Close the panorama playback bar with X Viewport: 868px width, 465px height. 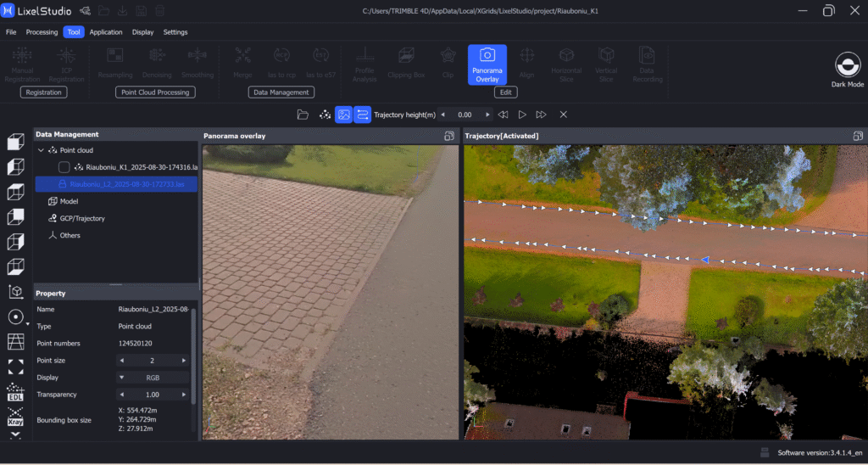pos(563,115)
